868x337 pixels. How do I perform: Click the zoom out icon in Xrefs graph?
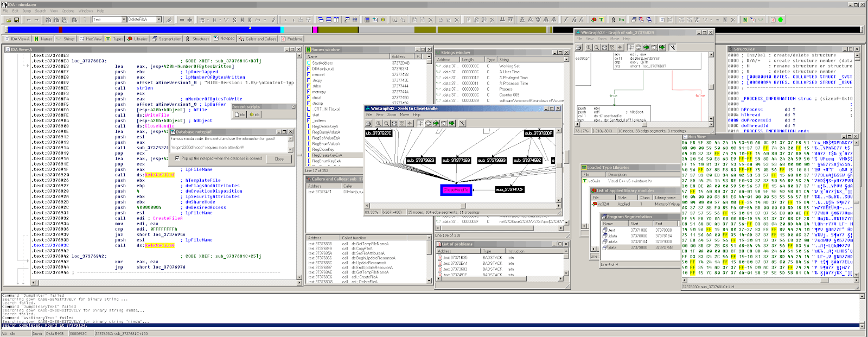(386, 123)
